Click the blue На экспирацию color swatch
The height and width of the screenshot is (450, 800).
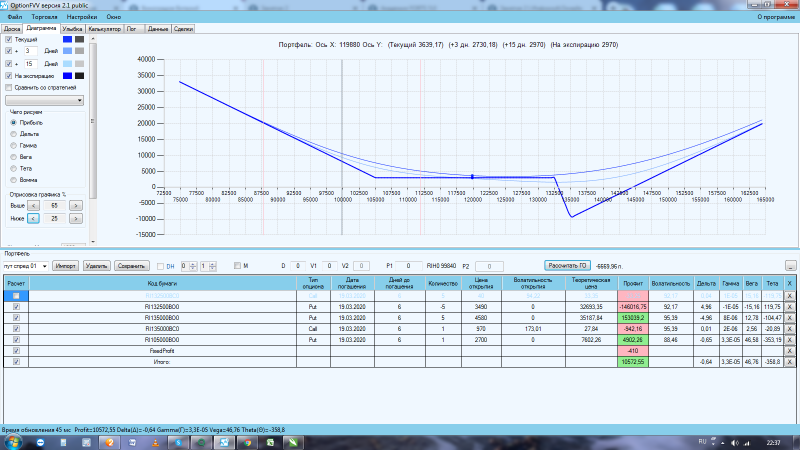(x=67, y=76)
